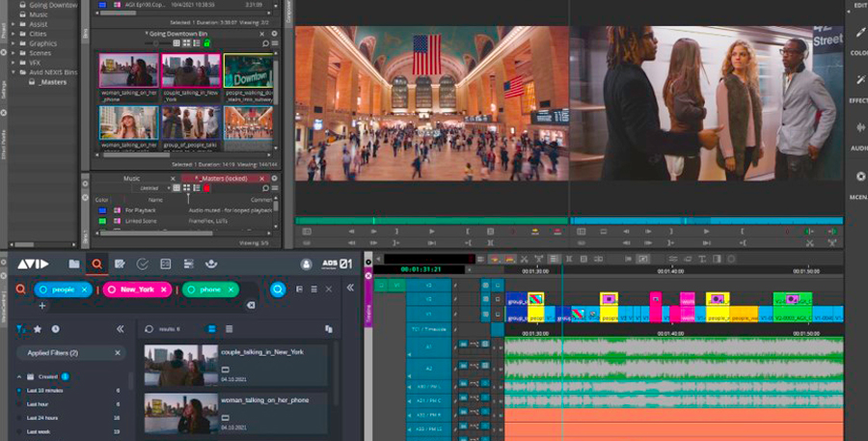Select the MediaCentral search app icon
This screenshot has width=868, height=441.
pos(96,264)
